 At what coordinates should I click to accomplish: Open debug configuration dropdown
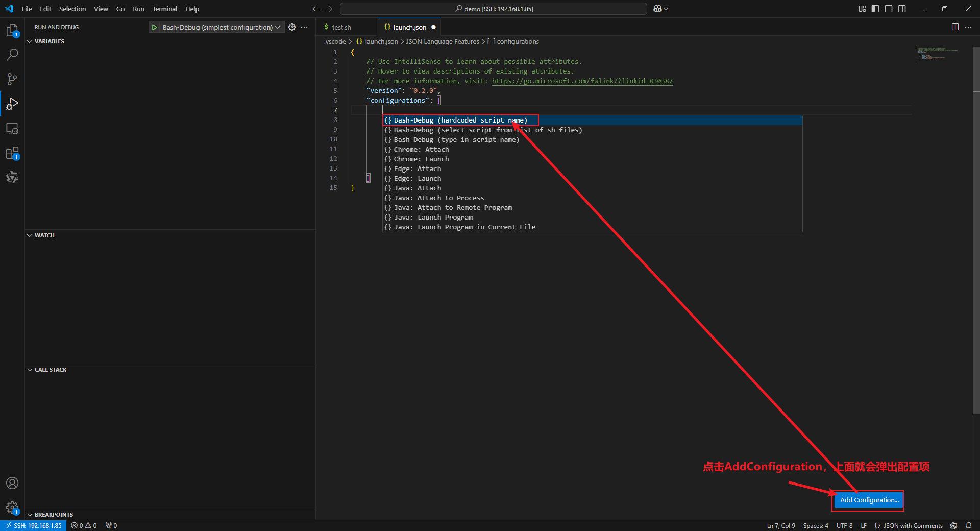[x=221, y=27]
